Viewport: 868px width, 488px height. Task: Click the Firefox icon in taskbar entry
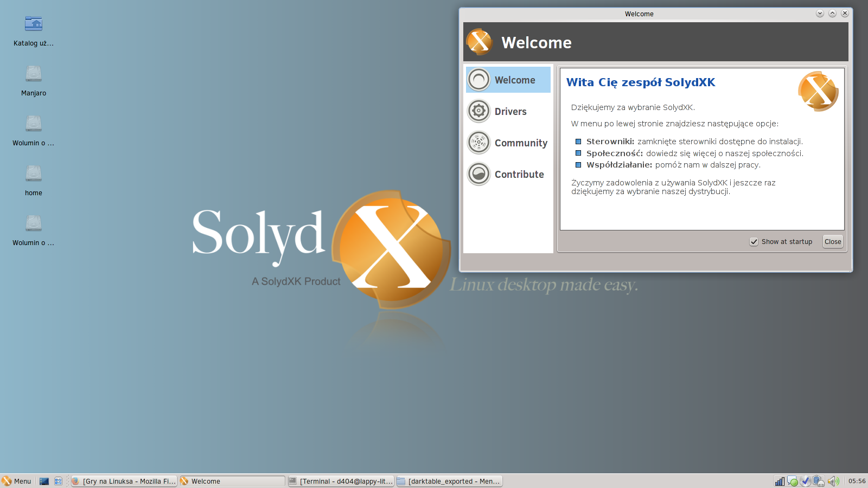pyautogui.click(x=76, y=481)
